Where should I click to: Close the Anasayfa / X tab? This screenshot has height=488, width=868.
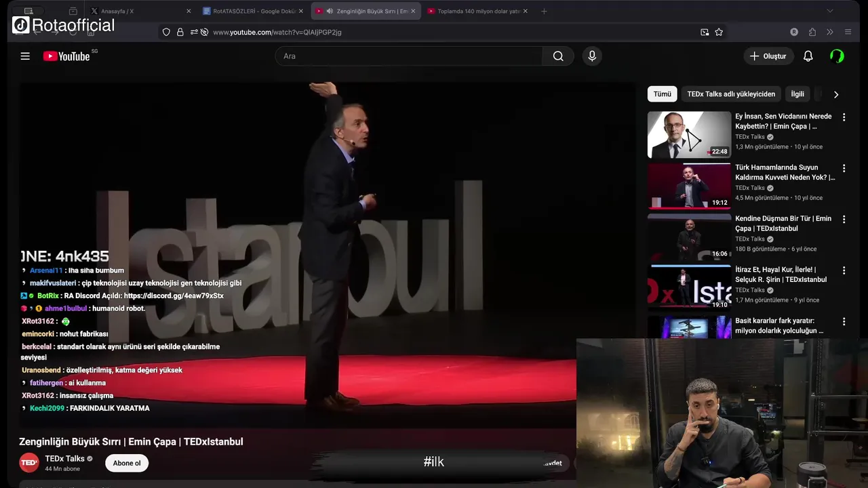189,11
